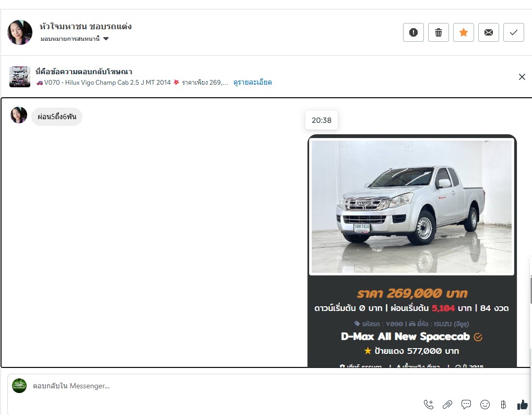Toggle the orange star follow-up marker

coord(464,32)
